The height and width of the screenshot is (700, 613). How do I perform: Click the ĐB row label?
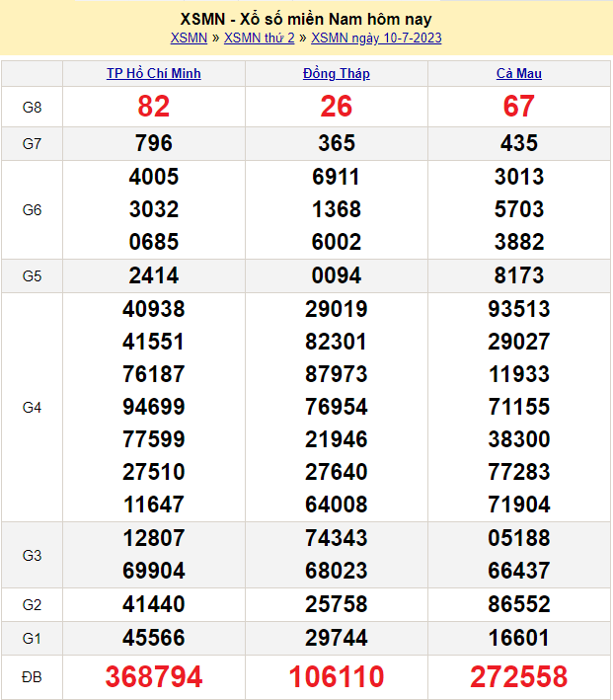[32, 676]
